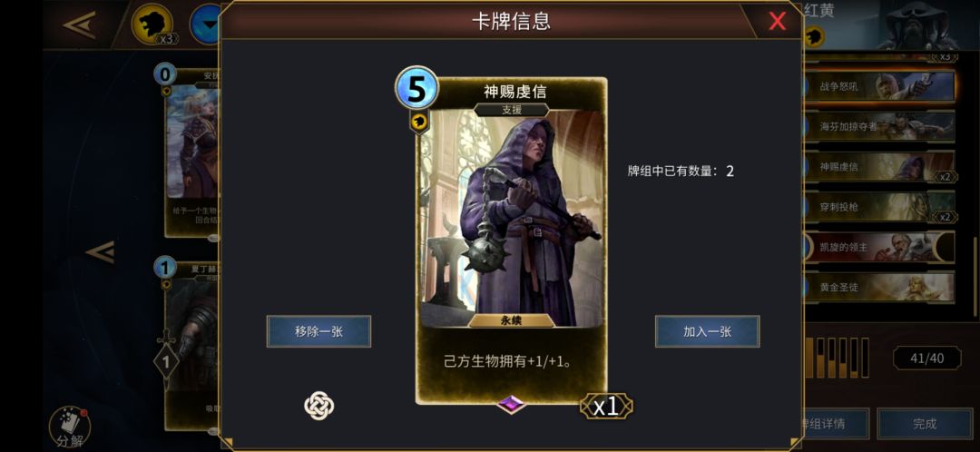Tap the 5 magicka cost orb
Viewport: 980px width, 452px height.
point(416,88)
